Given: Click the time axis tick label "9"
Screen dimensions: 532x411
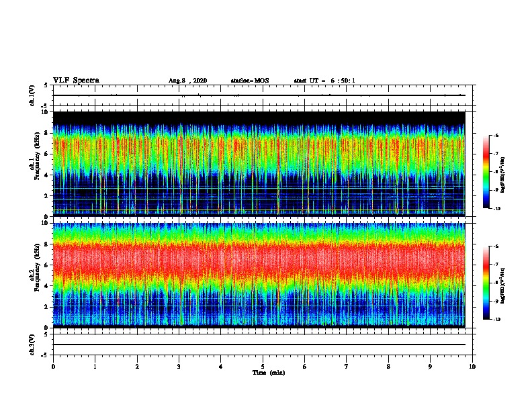Looking at the screenshot, I should [430, 367].
